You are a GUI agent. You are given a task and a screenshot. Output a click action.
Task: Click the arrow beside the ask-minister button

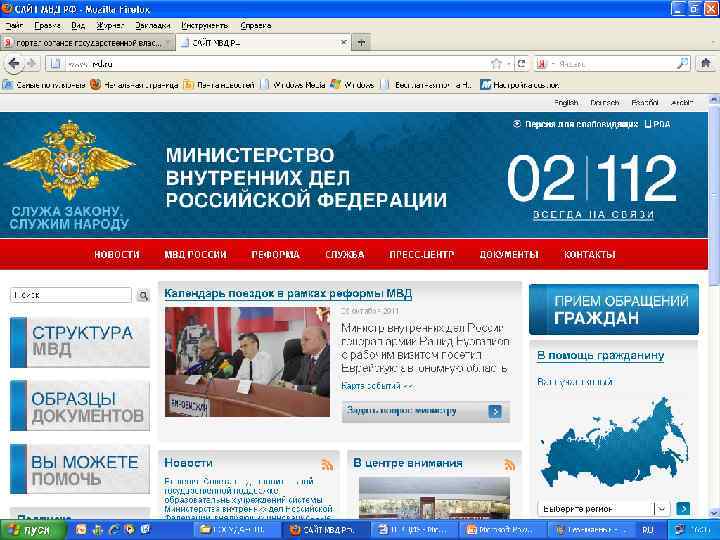click(x=495, y=411)
